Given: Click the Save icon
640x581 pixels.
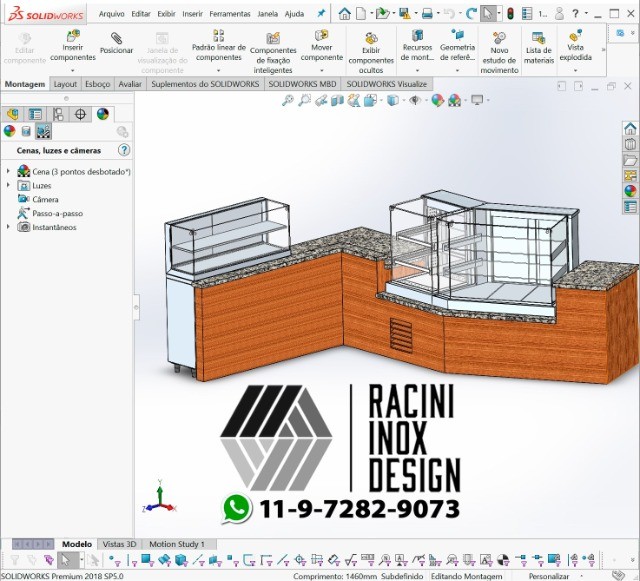Looking at the screenshot, I should pos(404,14).
